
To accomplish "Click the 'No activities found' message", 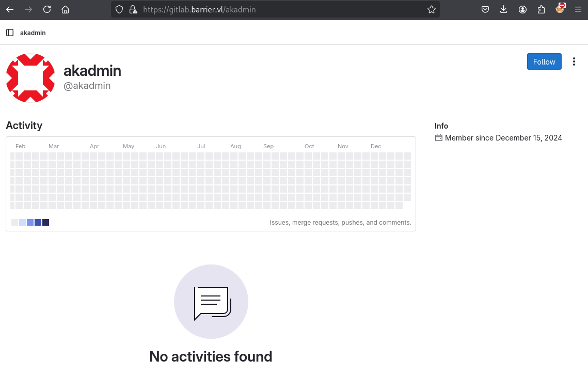I will click(211, 356).
